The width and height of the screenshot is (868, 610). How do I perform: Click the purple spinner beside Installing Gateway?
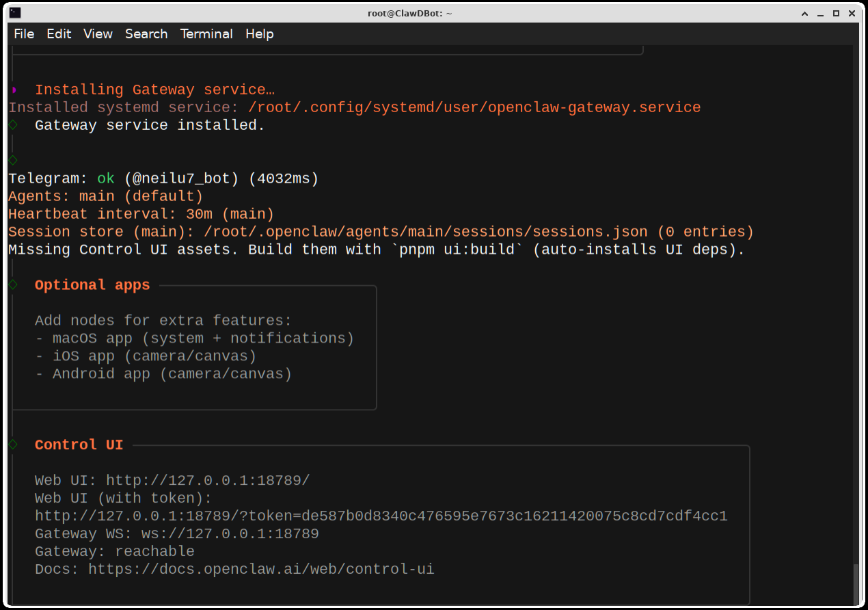click(14, 90)
